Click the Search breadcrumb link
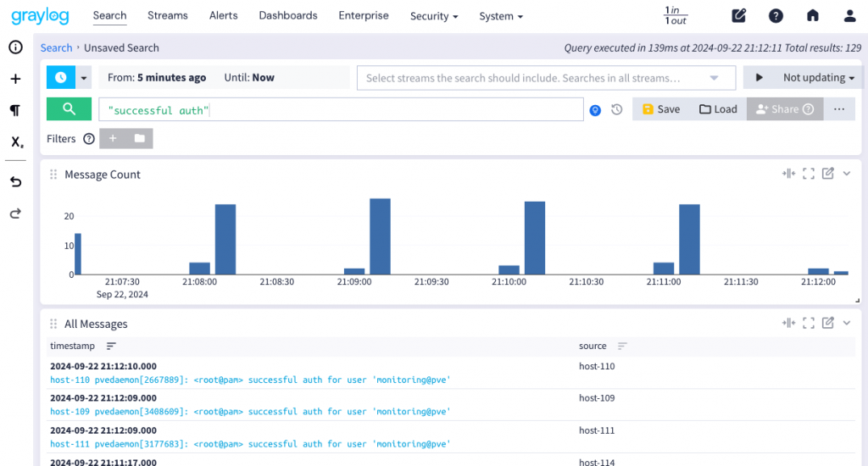 57,47
